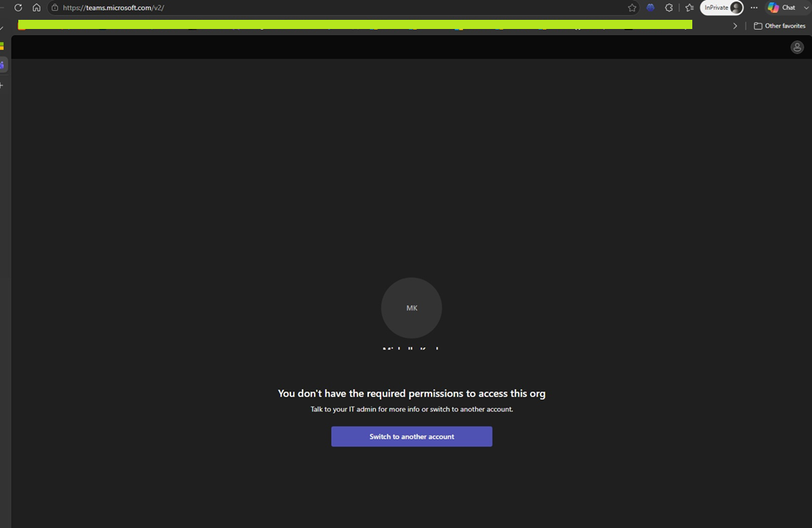Select the MK profile avatar
This screenshot has height=528, width=812.
pyautogui.click(x=412, y=307)
